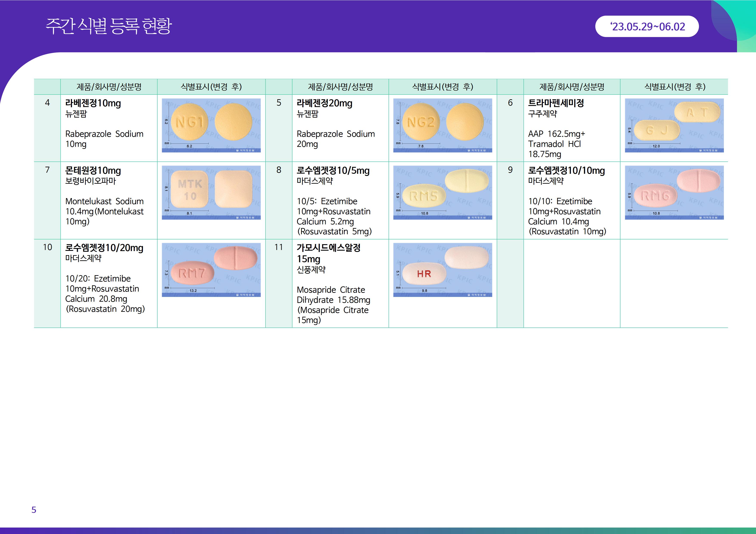This screenshot has height=534, width=756.
Task: Click page number 5 in footer
Action: coord(34,510)
